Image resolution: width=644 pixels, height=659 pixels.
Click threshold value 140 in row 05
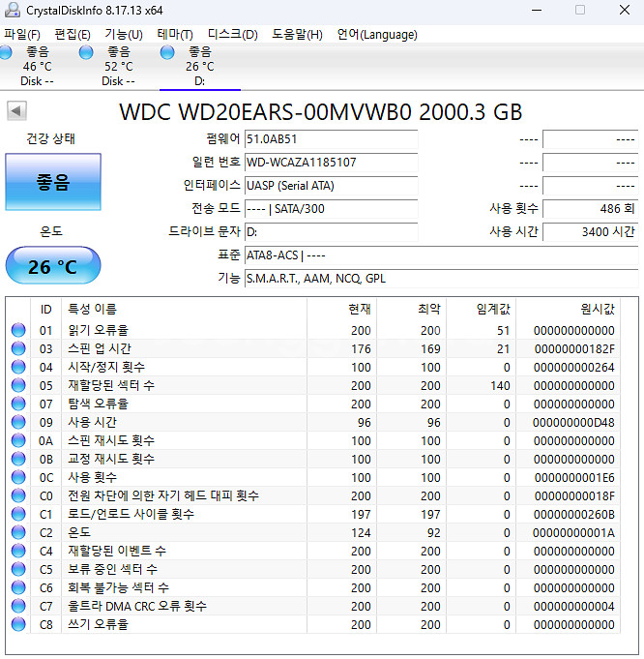(x=500, y=385)
